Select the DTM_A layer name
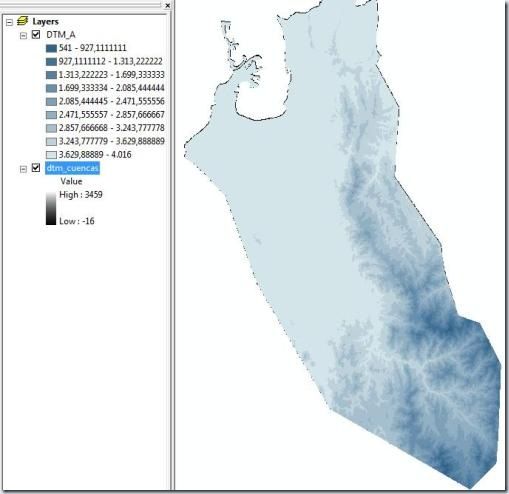The width and height of the screenshot is (509, 494). (x=61, y=35)
